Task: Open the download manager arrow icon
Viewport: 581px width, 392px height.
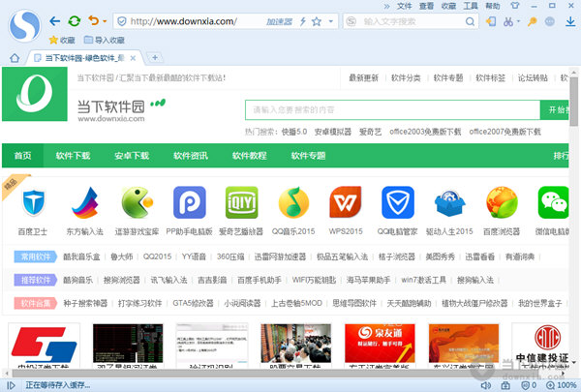Action: (x=570, y=21)
